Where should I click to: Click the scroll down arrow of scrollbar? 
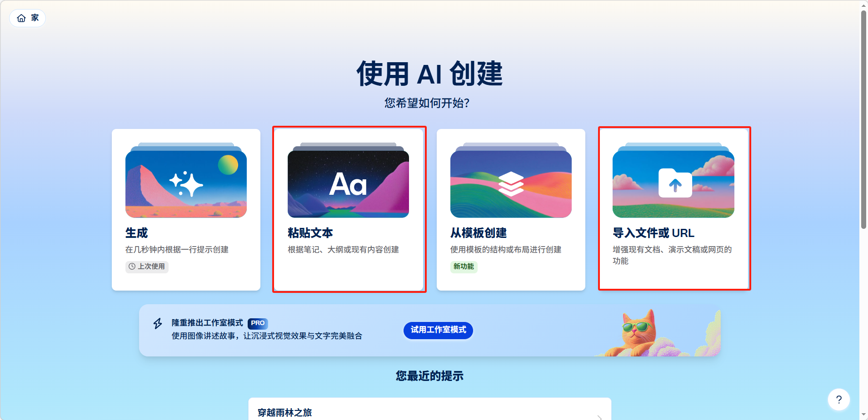(863, 415)
